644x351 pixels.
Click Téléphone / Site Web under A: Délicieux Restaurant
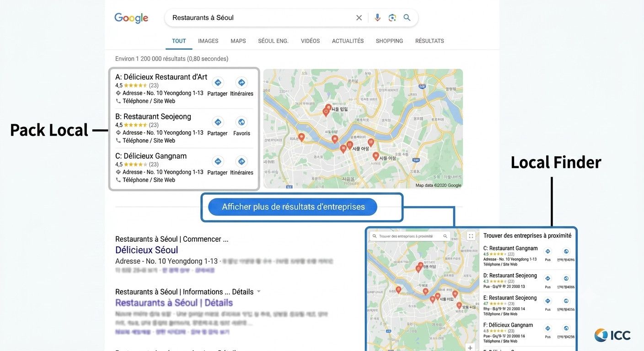point(149,101)
